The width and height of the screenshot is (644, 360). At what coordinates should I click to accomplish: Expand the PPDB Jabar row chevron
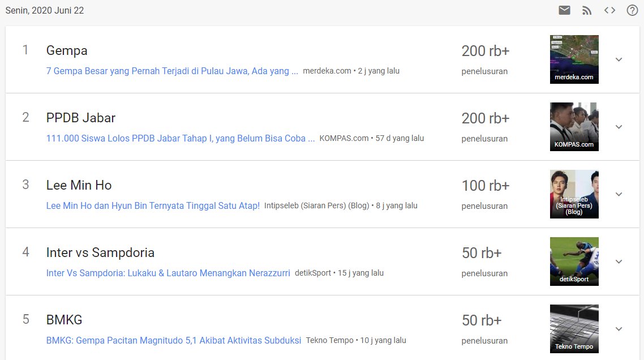[619, 127]
